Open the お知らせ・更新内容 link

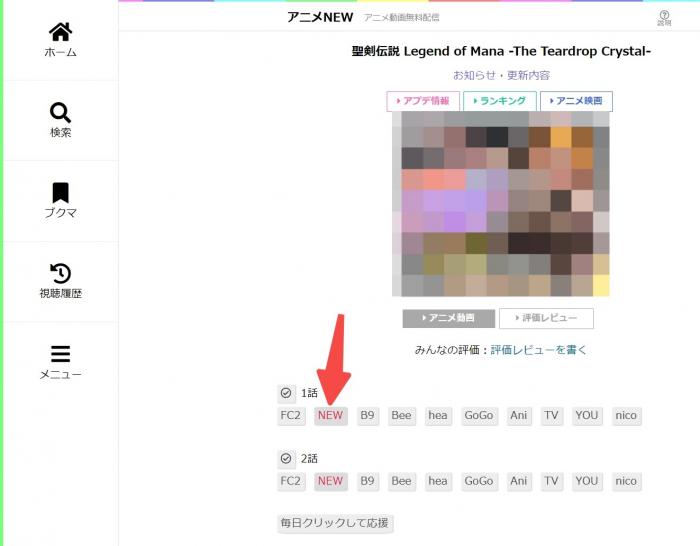tap(501, 75)
